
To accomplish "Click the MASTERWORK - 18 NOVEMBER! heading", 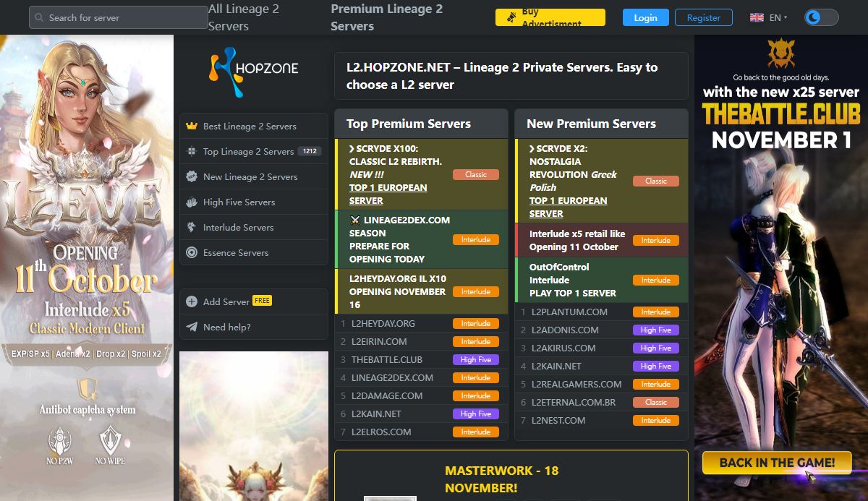I will [x=502, y=479].
